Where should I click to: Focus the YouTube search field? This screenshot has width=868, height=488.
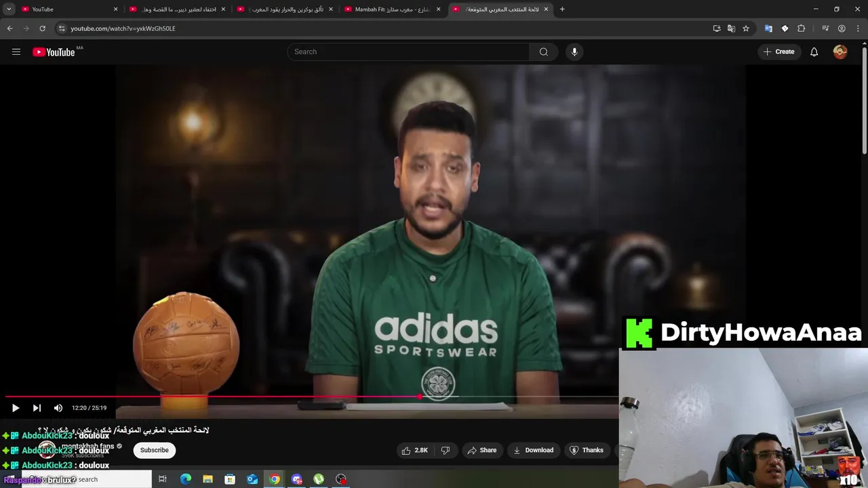[x=408, y=52]
